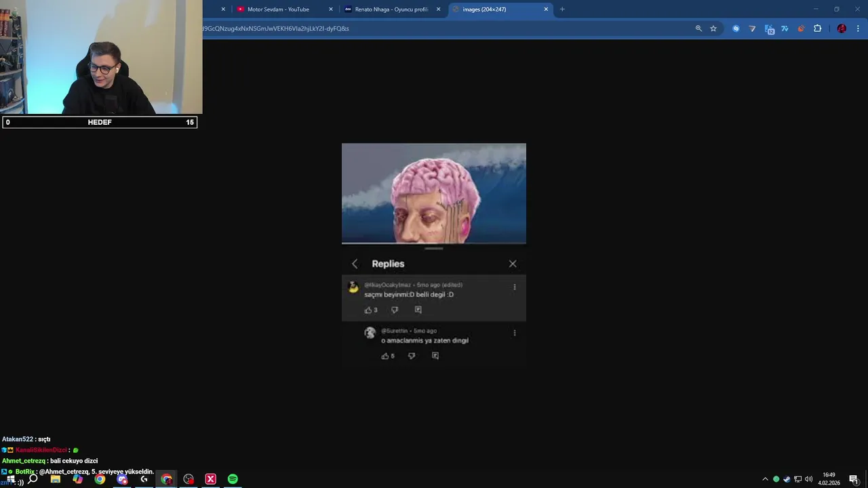Show hidden system tray icons
The image size is (868, 488).
(766, 479)
